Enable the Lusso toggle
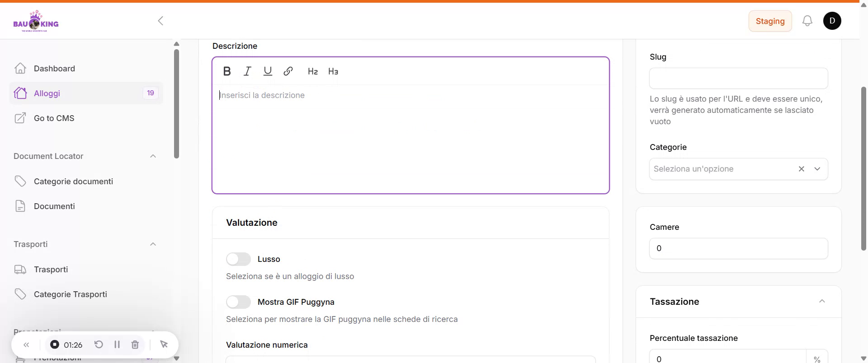 [x=238, y=259]
